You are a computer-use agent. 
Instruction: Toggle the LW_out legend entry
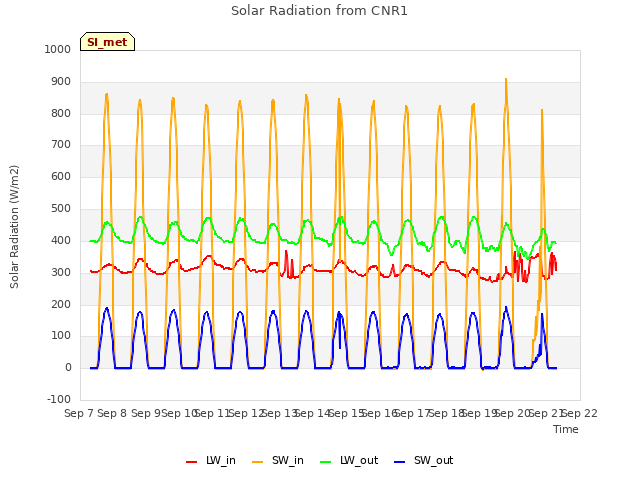pos(349,460)
